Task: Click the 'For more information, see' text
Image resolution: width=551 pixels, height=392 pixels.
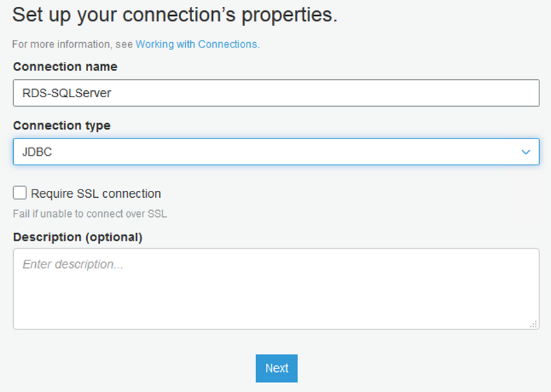Action: [x=73, y=44]
